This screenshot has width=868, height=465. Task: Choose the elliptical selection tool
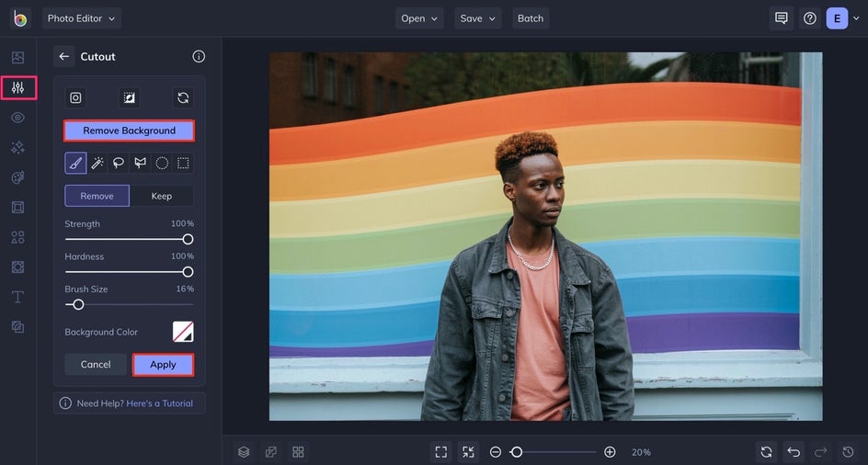[162, 163]
